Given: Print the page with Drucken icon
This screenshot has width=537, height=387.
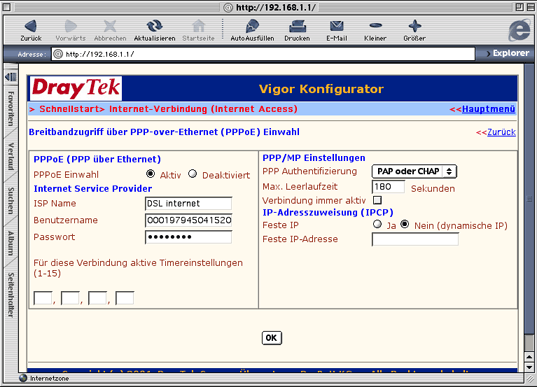Looking at the screenshot, I should pos(297,26).
